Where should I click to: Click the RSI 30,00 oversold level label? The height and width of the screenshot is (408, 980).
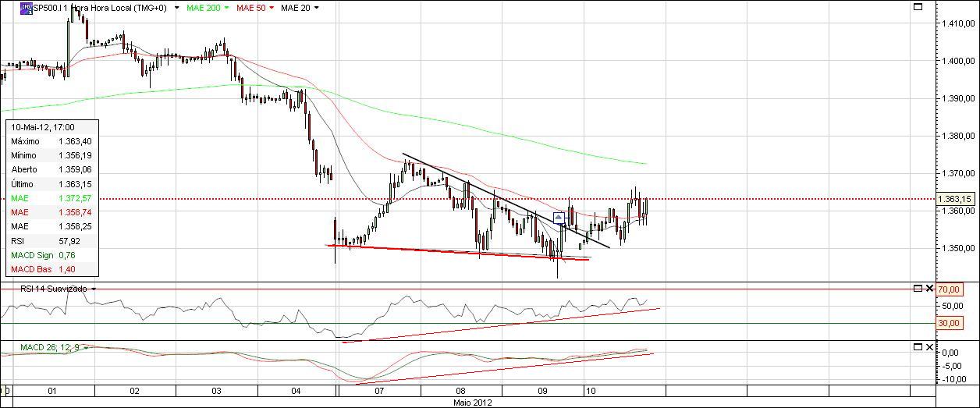coord(948,323)
